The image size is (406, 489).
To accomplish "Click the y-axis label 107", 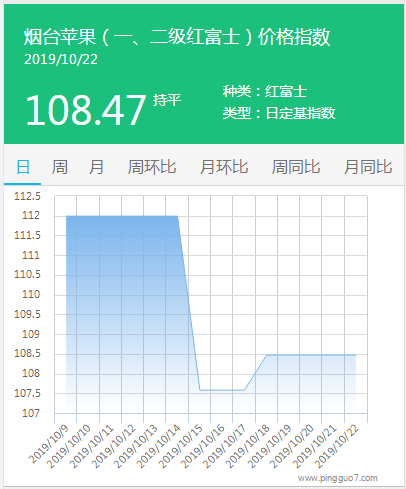I will 31,413.
